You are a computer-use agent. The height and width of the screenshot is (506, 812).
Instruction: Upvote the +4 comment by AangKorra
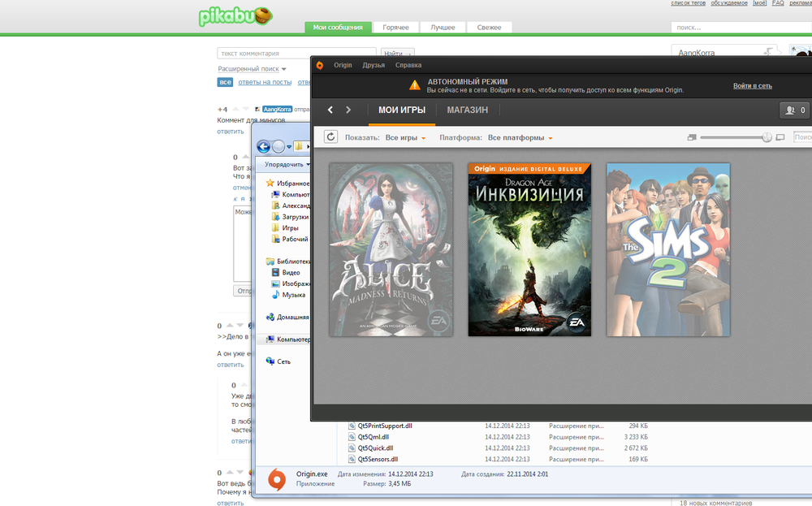235,110
